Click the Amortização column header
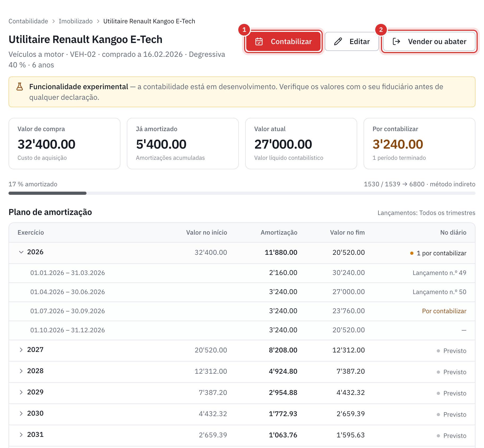Viewport: 484px width, 448px height. click(279, 232)
